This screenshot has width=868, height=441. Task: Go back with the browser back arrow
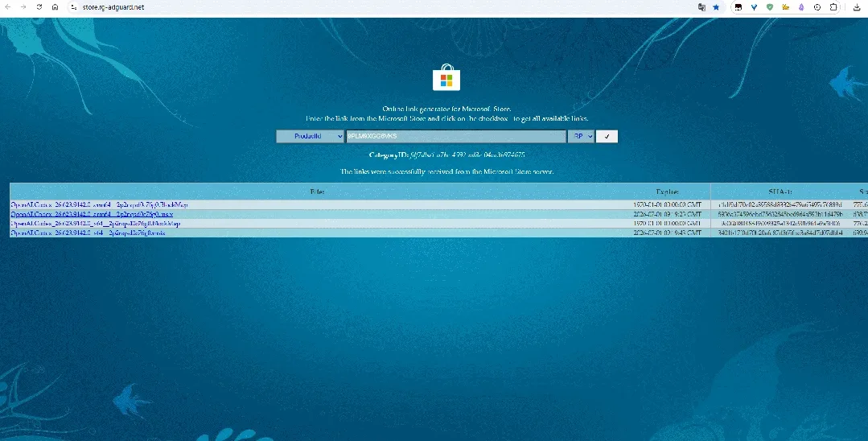coord(8,7)
